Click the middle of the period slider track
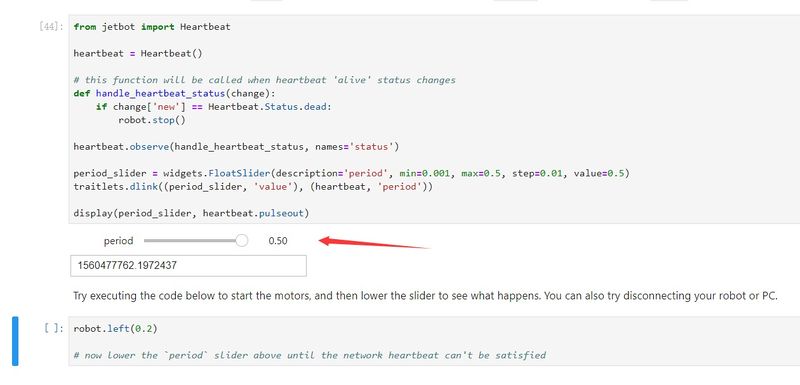Screen dimensions: 800x385 pos(193,241)
